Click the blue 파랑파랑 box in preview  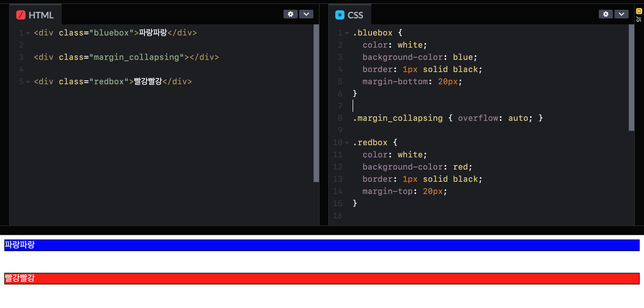tap(322, 245)
